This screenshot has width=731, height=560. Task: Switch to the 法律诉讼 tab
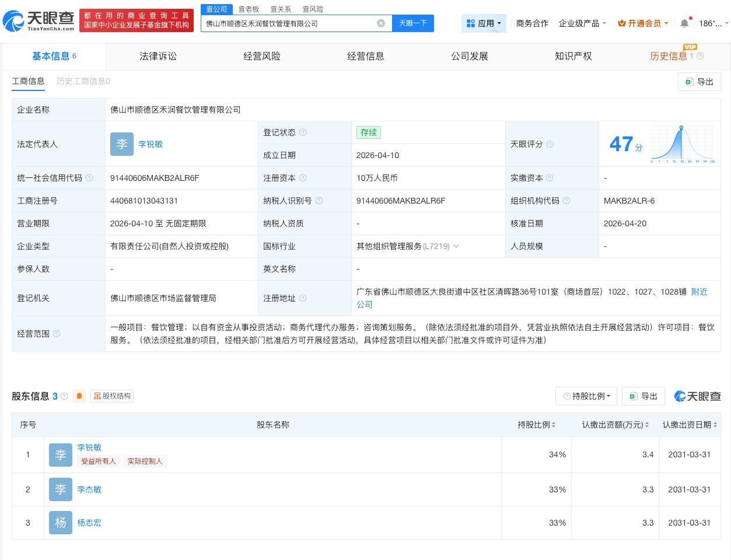tap(158, 56)
